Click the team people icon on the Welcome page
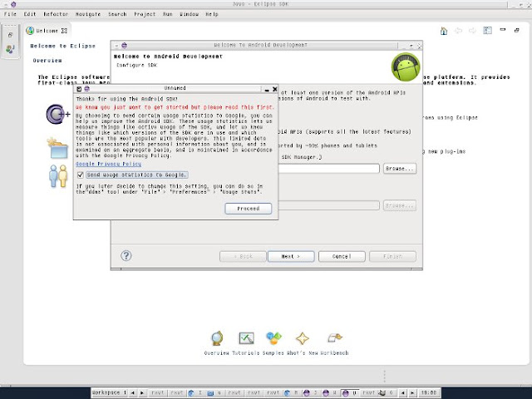The width and height of the screenshot is (532, 399). click(x=58, y=175)
